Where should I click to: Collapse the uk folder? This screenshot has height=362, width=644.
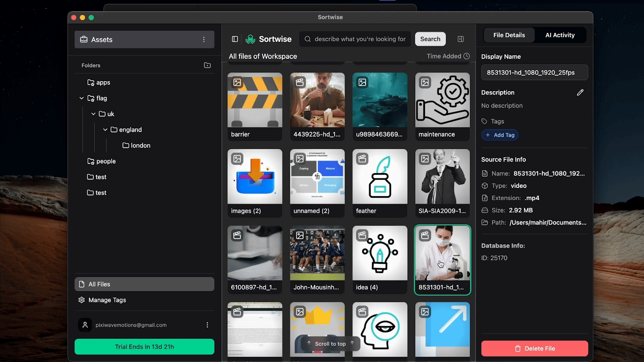click(93, 114)
